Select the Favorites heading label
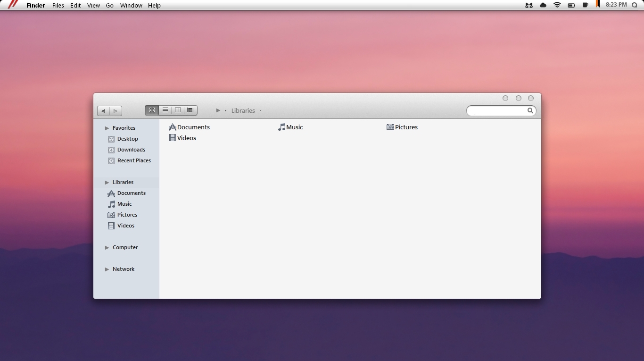 pyautogui.click(x=124, y=128)
